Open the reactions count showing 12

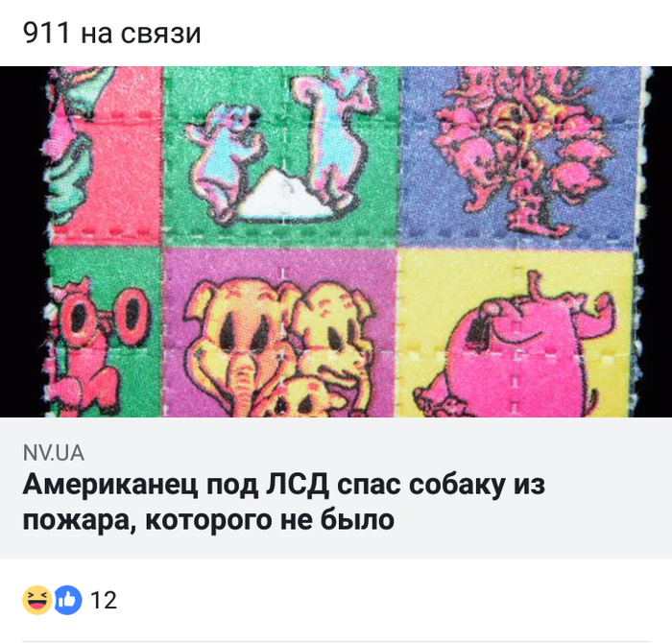104,600
